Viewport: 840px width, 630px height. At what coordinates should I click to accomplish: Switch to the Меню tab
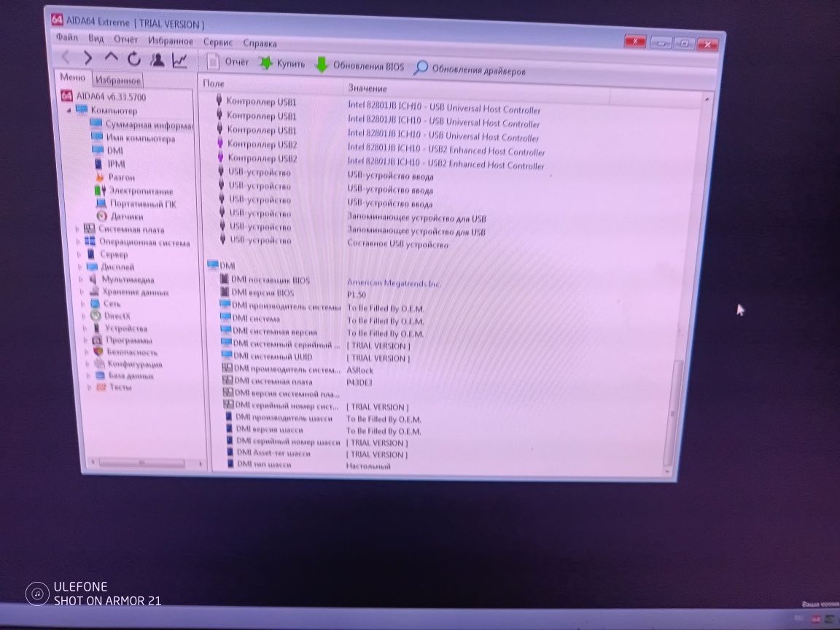72,77
